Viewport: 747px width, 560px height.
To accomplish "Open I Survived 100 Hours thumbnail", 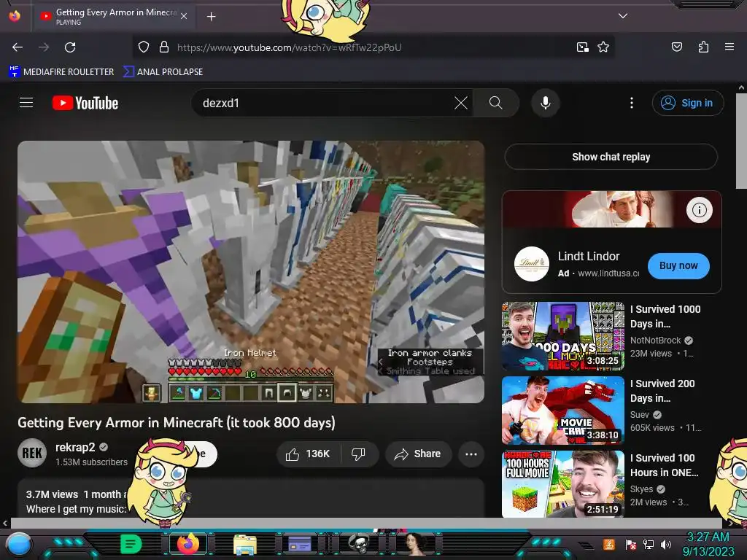I will pyautogui.click(x=563, y=484).
